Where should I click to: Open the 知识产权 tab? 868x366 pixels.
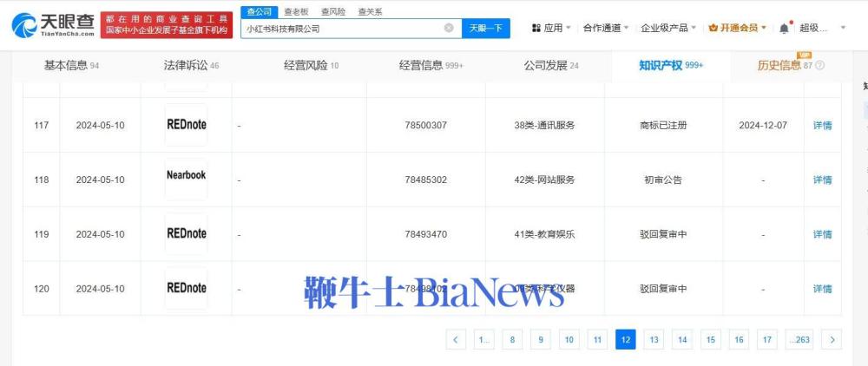coord(671,66)
